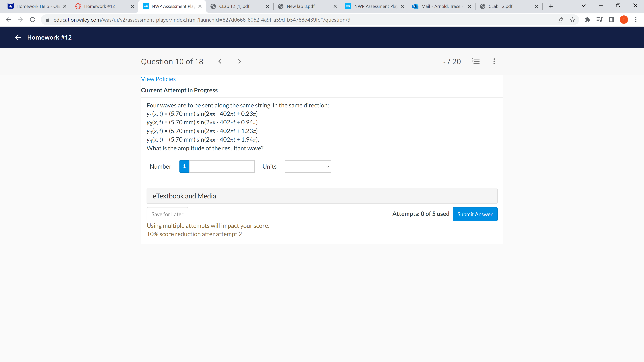Open the Share this page icon
Viewport: 644px width, 362px height.
coord(560,20)
